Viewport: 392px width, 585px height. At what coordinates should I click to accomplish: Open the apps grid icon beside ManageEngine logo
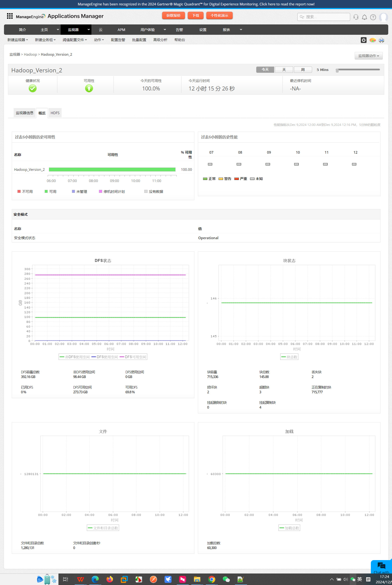pyautogui.click(x=10, y=16)
